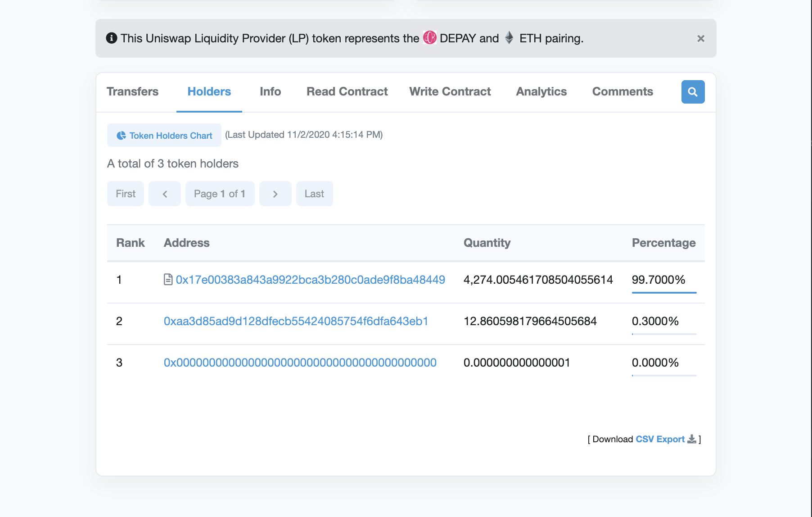Select the Holders tab
This screenshot has width=812, height=517.
(x=209, y=92)
